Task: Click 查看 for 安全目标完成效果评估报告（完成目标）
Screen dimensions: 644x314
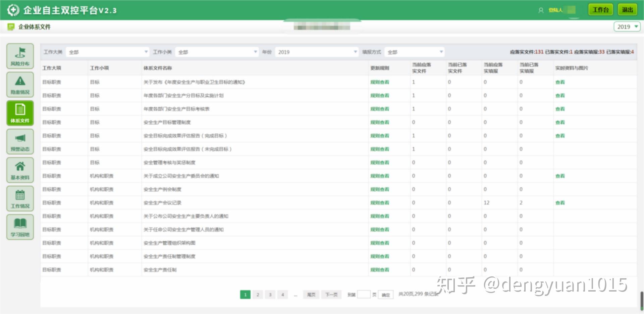Action: [x=560, y=136]
